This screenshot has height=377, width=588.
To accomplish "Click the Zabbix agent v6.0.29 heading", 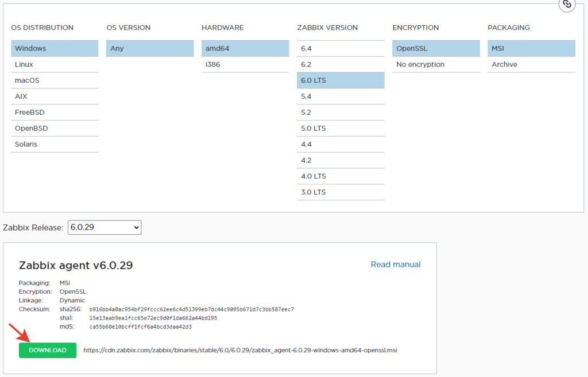I will coord(76,265).
